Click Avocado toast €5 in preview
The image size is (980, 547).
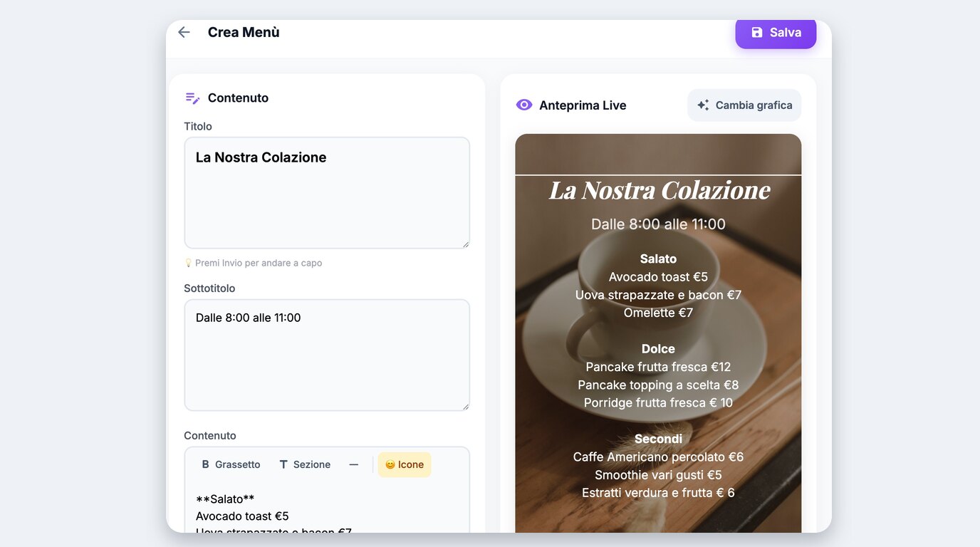coord(658,277)
